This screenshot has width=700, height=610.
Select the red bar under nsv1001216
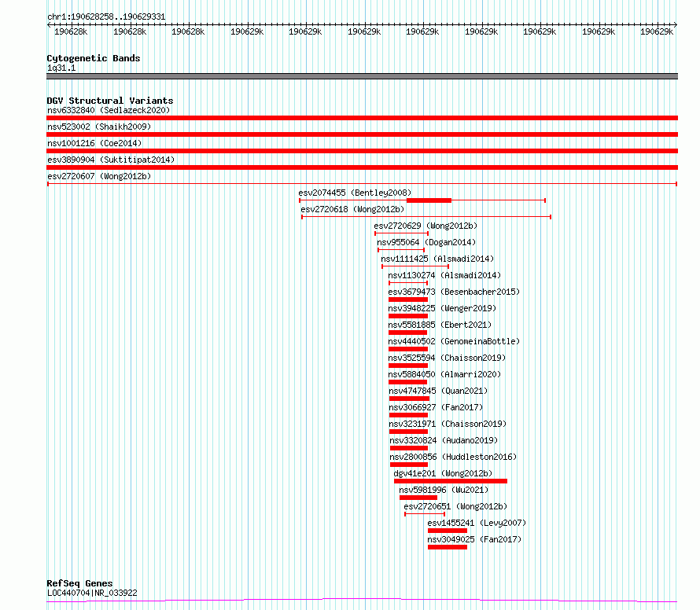click(x=362, y=151)
